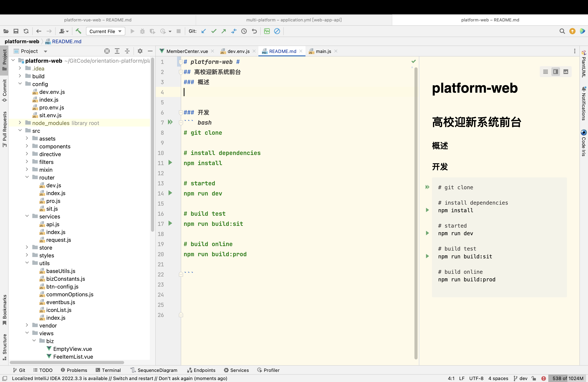Switch to MemberCenter.vue editor tab
588x382 pixels.
tap(187, 51)
